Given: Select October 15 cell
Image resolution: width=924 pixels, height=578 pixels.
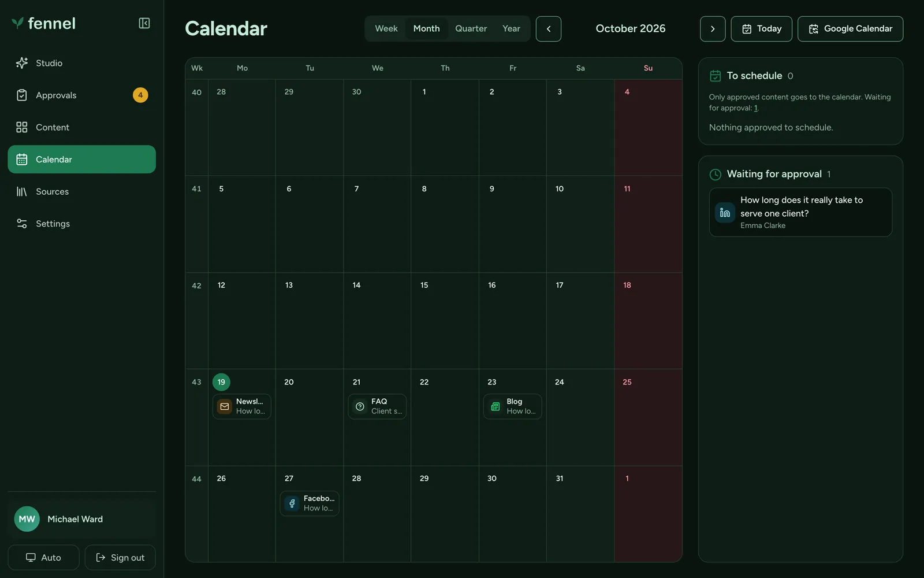Looking at the screenshot, I should tap(445, 321).
